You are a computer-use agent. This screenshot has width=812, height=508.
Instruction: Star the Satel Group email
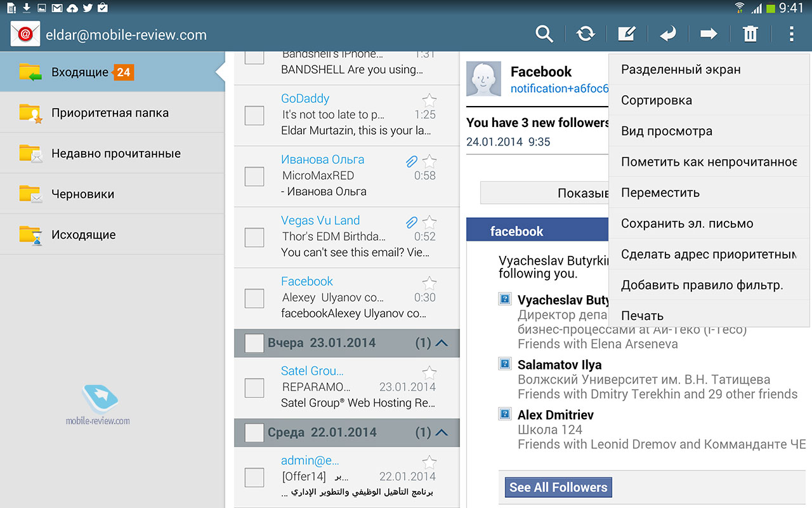tap(429, 372)
